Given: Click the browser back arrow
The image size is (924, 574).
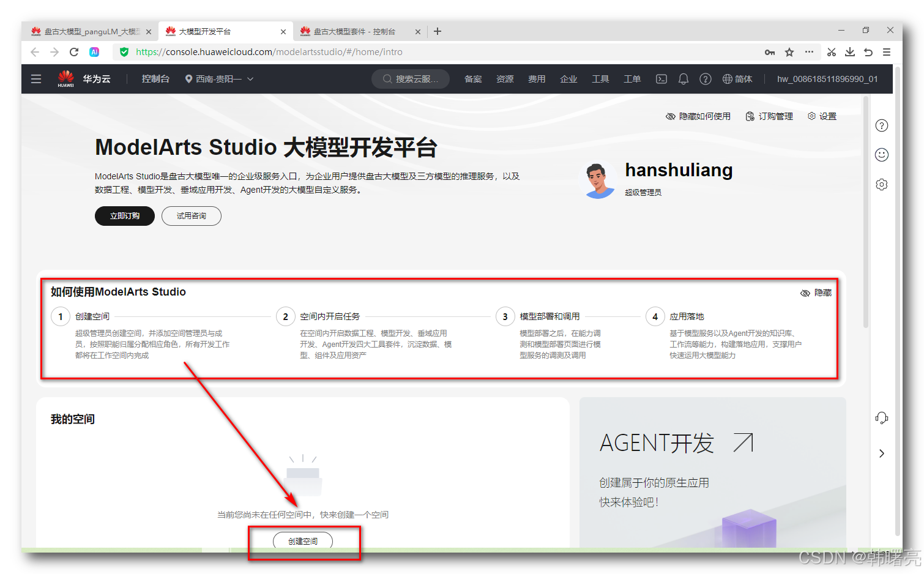Looking at the screenshot, I should tap(35, 52).
